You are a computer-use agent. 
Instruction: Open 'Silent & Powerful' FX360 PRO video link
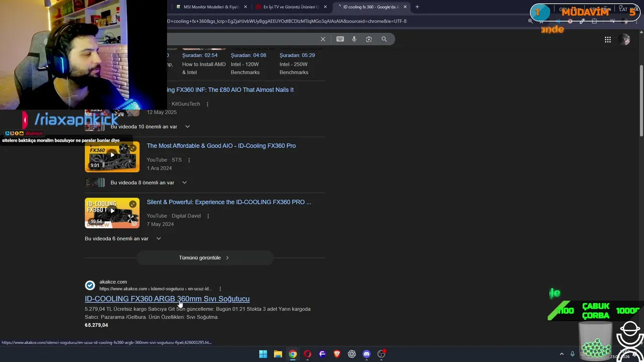[229, 202]
